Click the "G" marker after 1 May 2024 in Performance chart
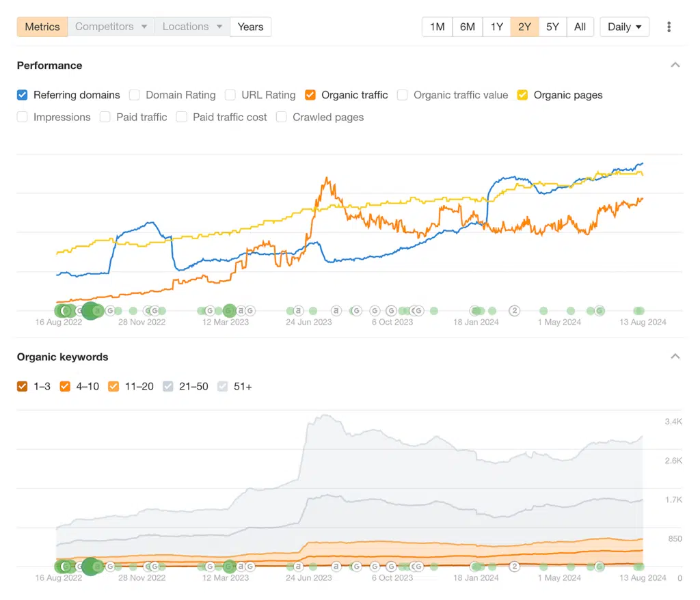Image resolution: width=700 pixels, height=600 pixels. pyautogui.click(x=600, y=310)
